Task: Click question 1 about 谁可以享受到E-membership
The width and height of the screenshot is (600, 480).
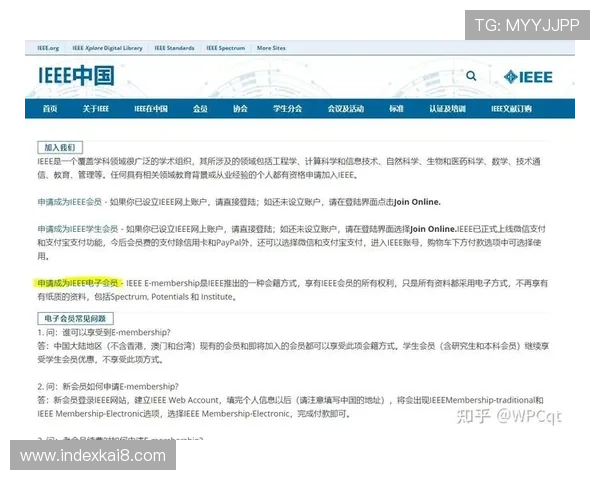Action: 104,332
